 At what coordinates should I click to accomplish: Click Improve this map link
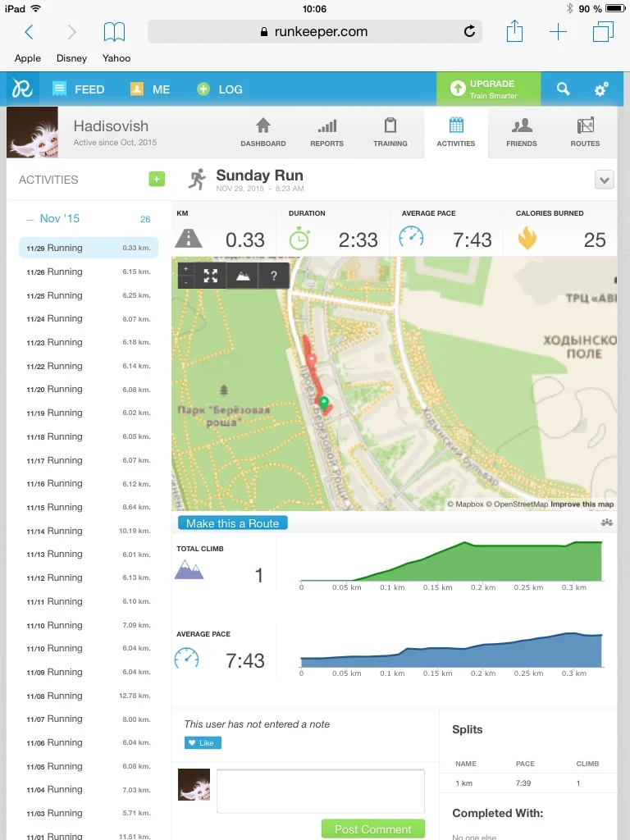pyautogui.click(x=582, y=504)
